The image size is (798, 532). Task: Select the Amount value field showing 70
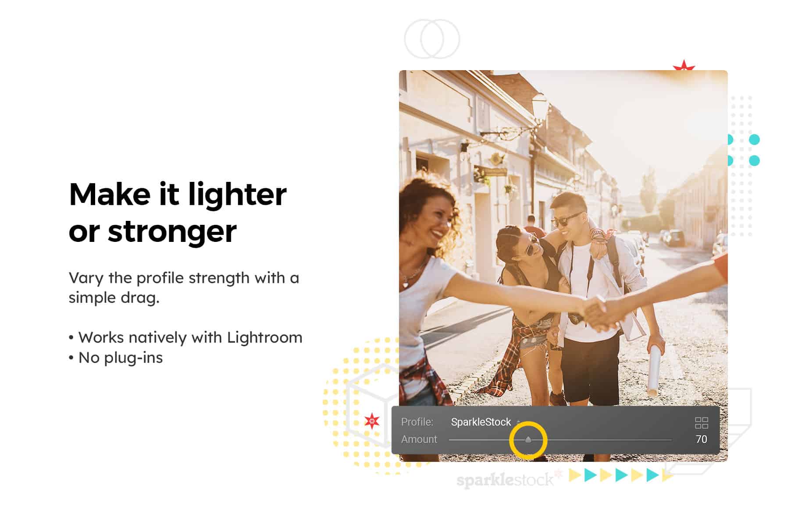701,439
